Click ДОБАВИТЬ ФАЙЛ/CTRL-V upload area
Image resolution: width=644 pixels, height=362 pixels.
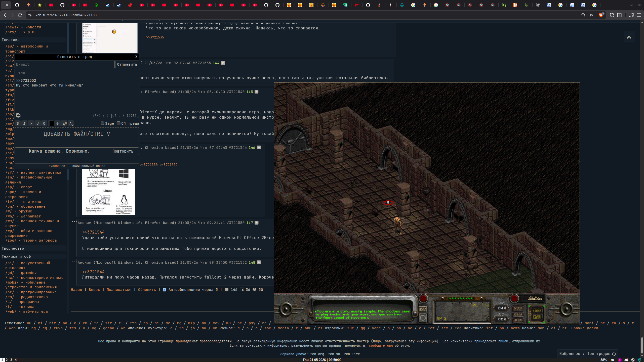tap(77, 134)
